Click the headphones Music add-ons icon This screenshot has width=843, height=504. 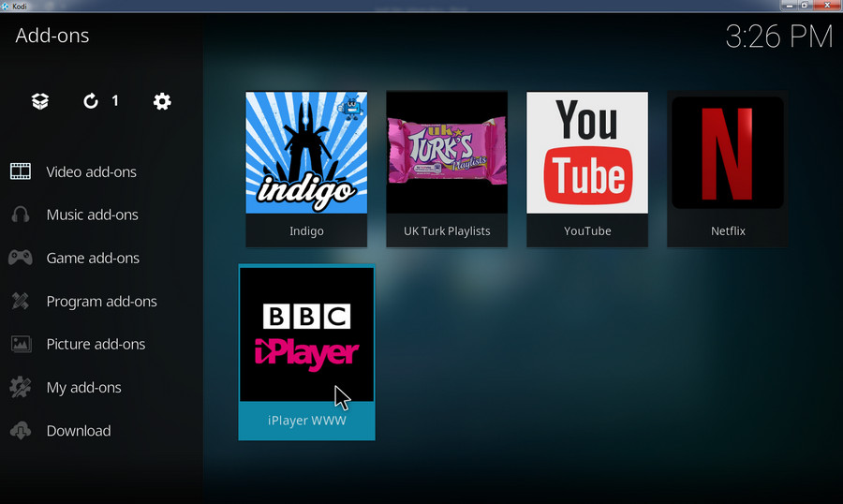(21, 215)
